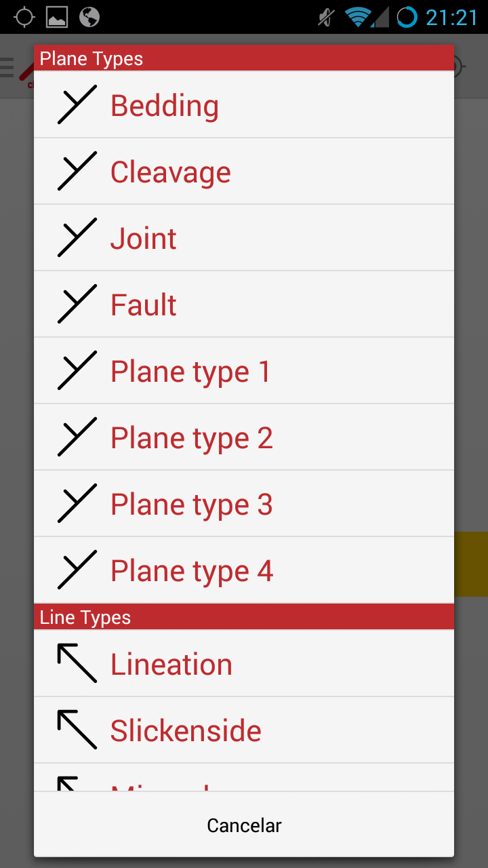Image resolution: width=488 pixels, height=868 pixels.
Task: Choose Slickenside line type
Action: [186, 731]
